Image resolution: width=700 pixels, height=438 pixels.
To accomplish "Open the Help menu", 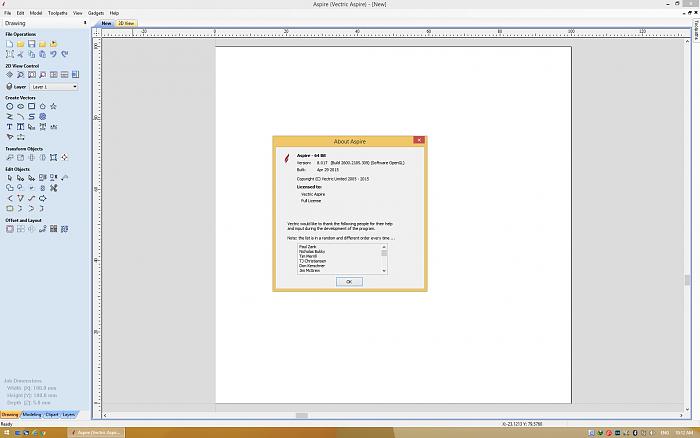I will coord(114,13).
